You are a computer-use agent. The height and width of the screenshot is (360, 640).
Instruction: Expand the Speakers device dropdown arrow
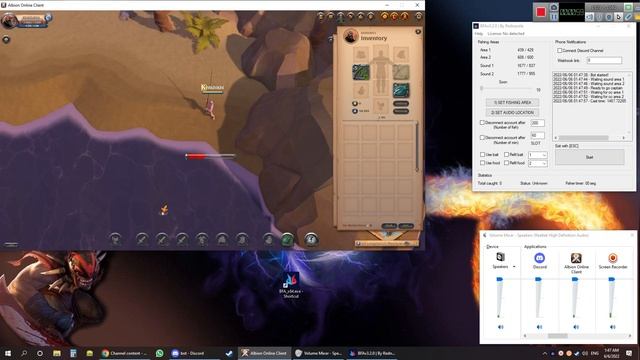(514, 267)
